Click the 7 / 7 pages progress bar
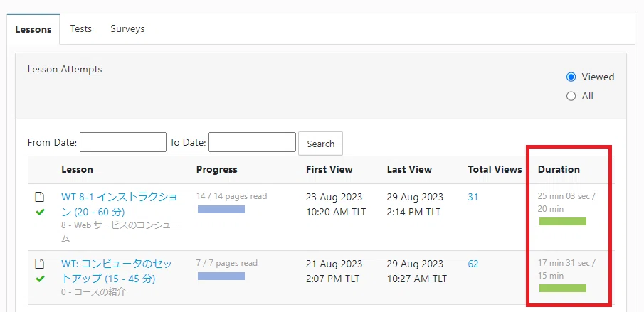 pos(221,276)
